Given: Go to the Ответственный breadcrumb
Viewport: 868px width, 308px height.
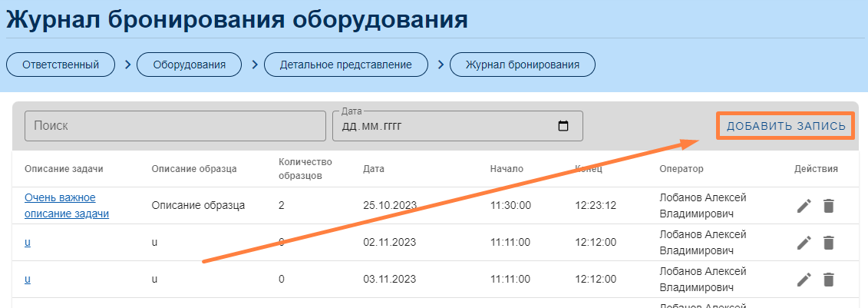Looking at the screenshot, I should 61,65.
